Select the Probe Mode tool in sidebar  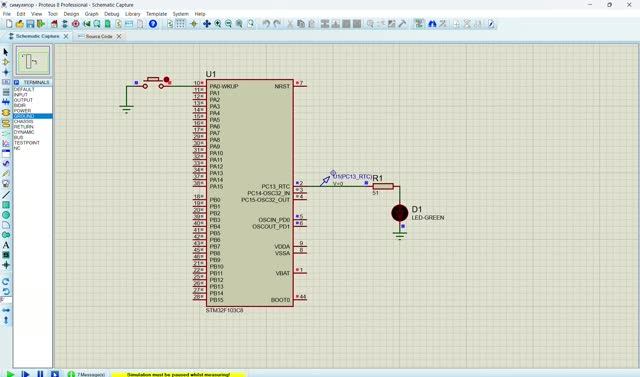6,173
